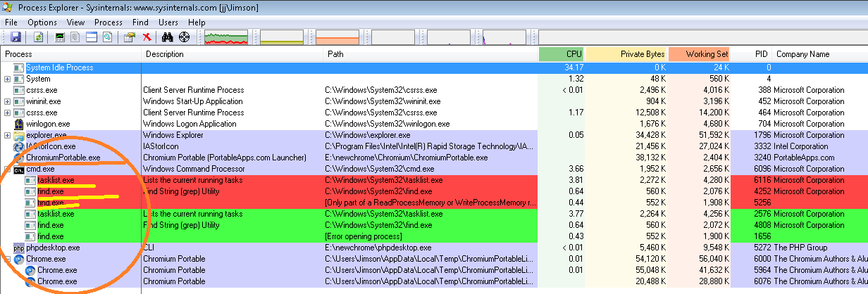
Task: Open the View menu
Action: point(75,23)
